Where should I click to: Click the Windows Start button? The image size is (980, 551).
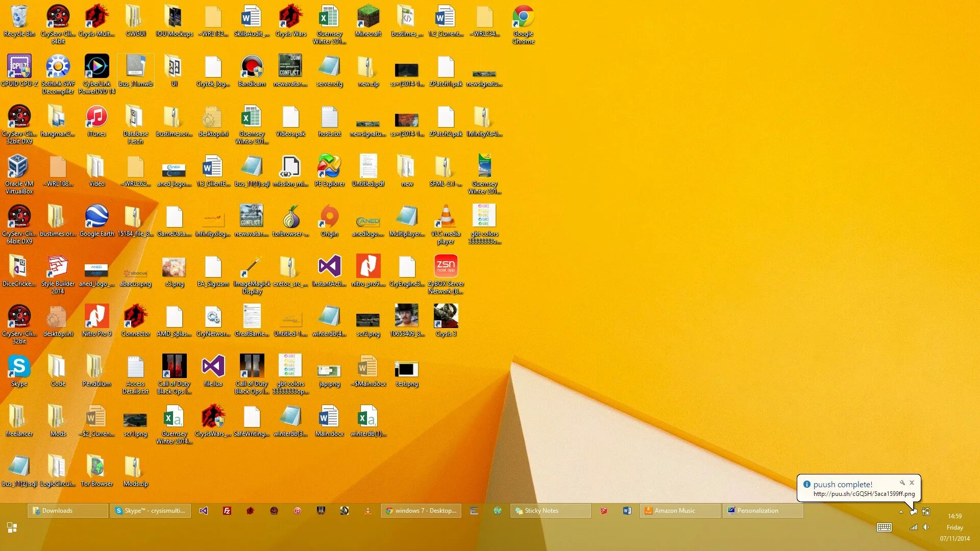[12, 528]
